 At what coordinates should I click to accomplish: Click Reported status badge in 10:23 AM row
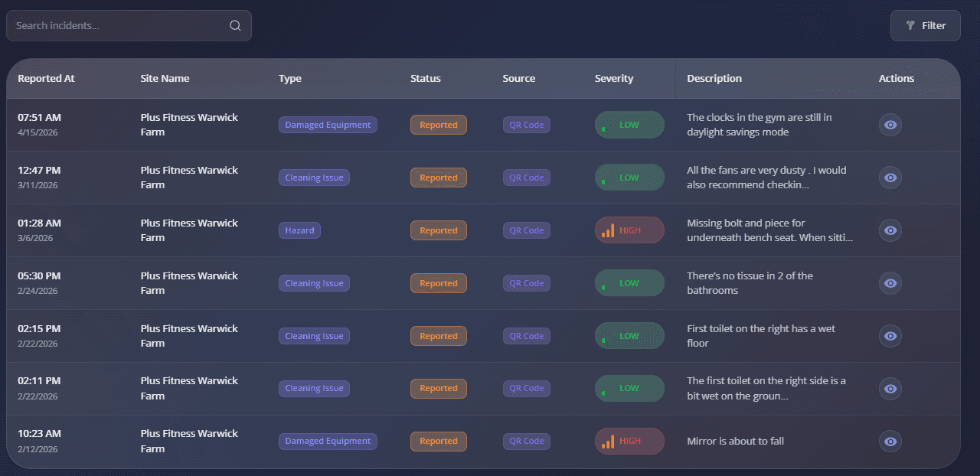439,441
